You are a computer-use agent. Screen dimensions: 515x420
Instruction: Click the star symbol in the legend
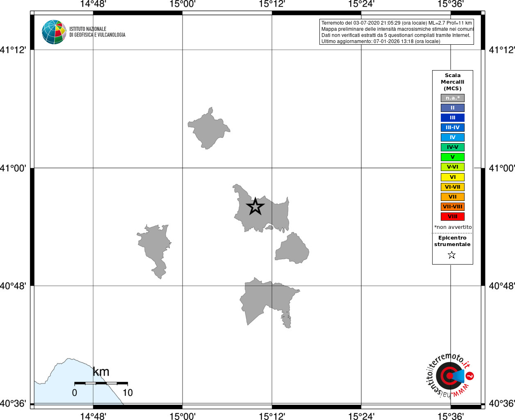click(452, 255)
